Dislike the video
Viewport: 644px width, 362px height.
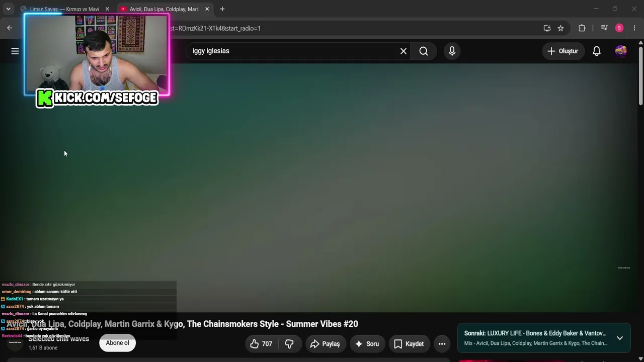(x=289, y=344)
